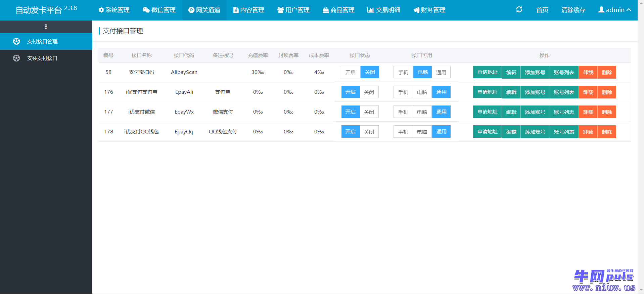The height and width of the screenshot is (294, 644).
Task: Choose 通用 availability for 支付宝扫码
Action: pyautogui.click(x=441, y=72)
